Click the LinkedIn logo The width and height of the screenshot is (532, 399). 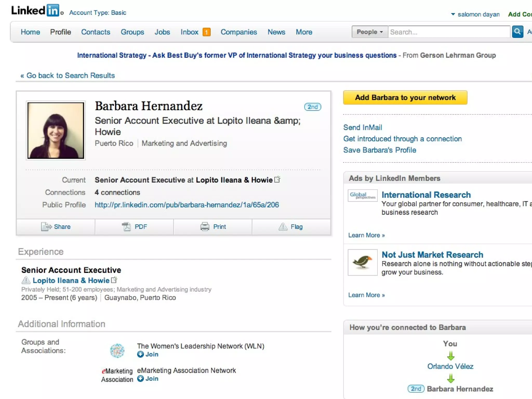tap(36, 11)
